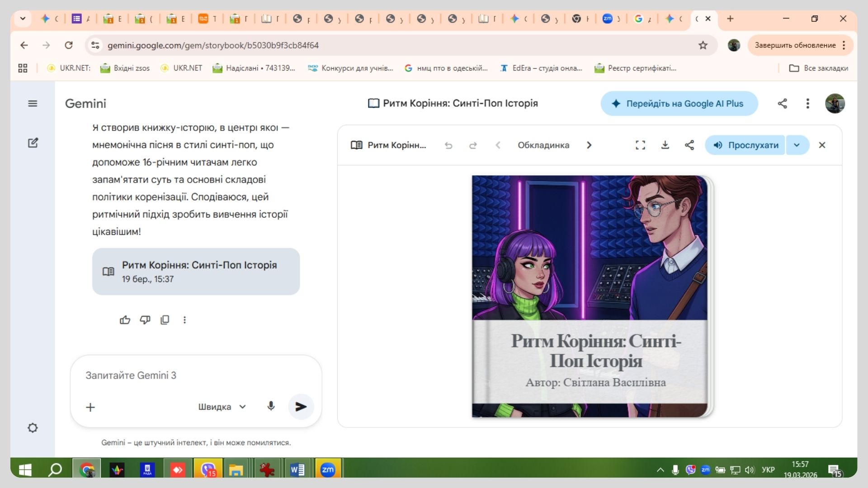Start a new chat with pencil icon

(x=33, y=143)
